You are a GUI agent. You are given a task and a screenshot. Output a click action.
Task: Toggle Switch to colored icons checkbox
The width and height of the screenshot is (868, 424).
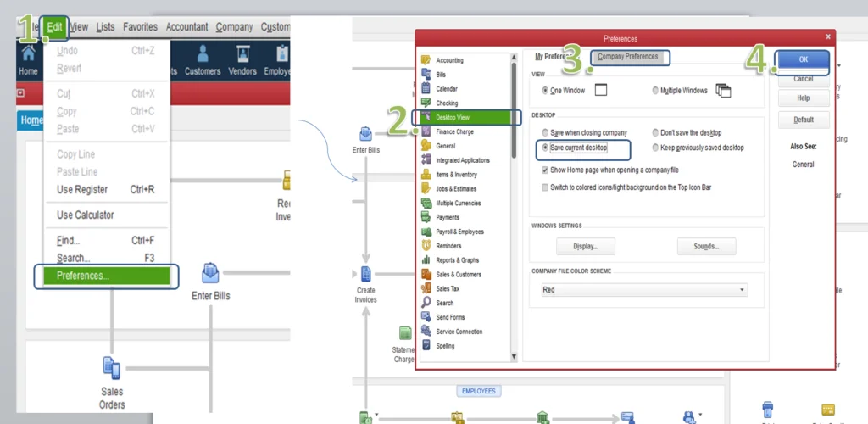[545, 187]
